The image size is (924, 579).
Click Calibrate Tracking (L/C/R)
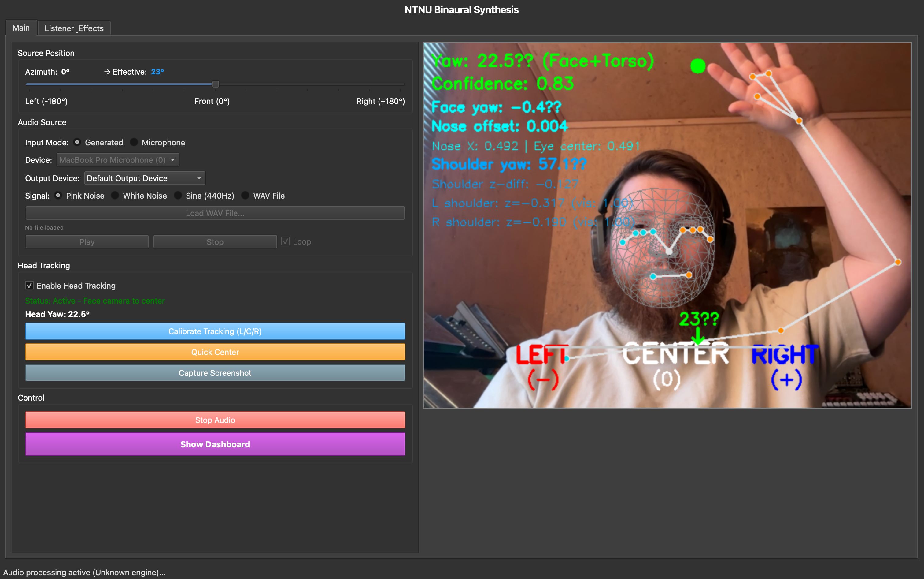[215, 331]
